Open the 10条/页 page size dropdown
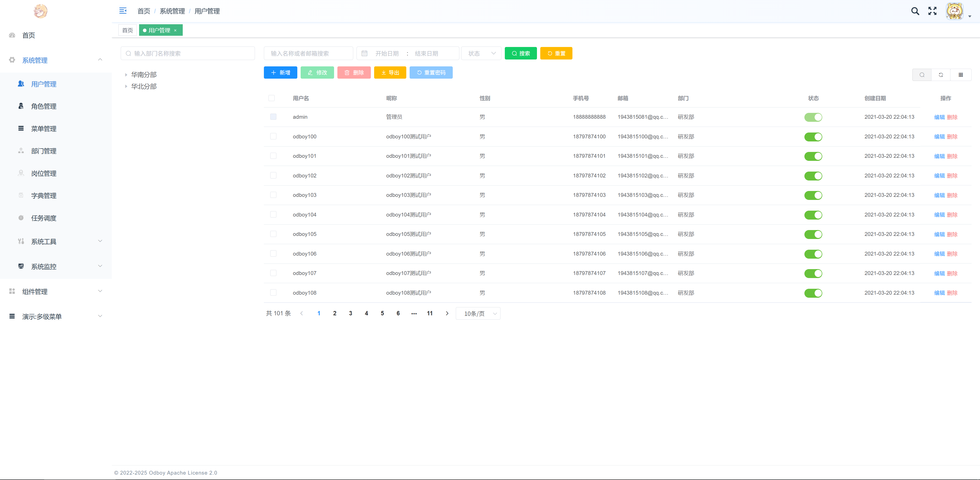 point(478,313)
